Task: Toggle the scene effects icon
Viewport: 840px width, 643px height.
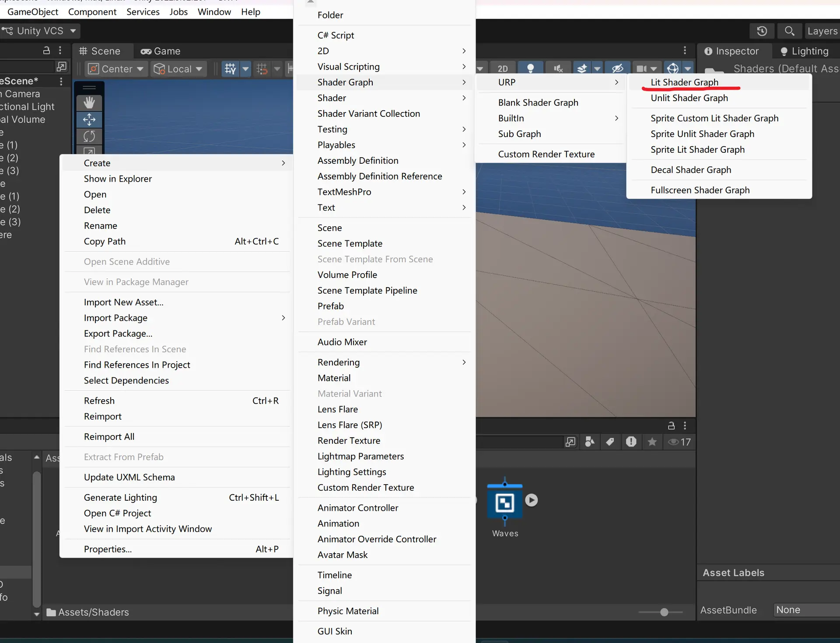Action: 582,69
